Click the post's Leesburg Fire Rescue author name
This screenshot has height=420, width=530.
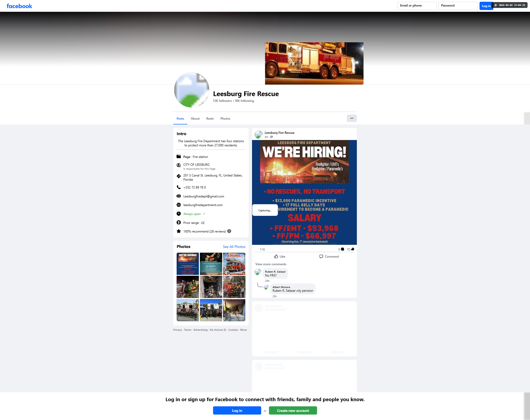[x=280, y=133]
